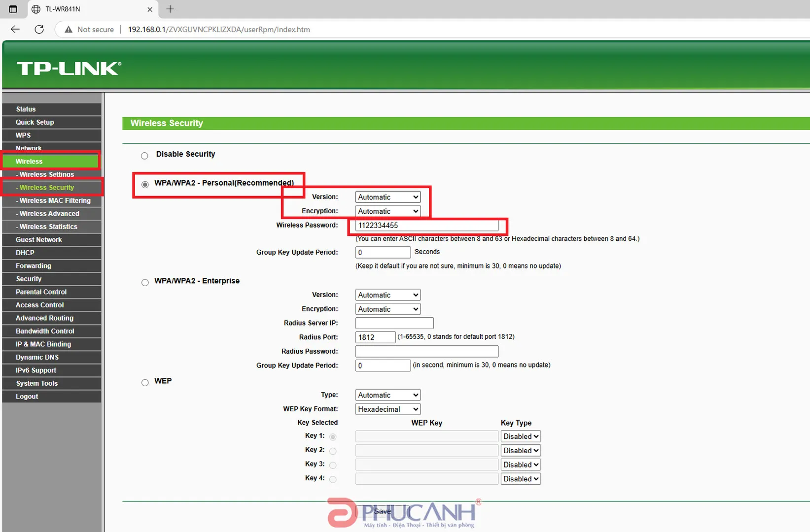Open Personal Encryption dropdown
The image size is (810, 532).
pyautogui.click(x=388, y=211)
